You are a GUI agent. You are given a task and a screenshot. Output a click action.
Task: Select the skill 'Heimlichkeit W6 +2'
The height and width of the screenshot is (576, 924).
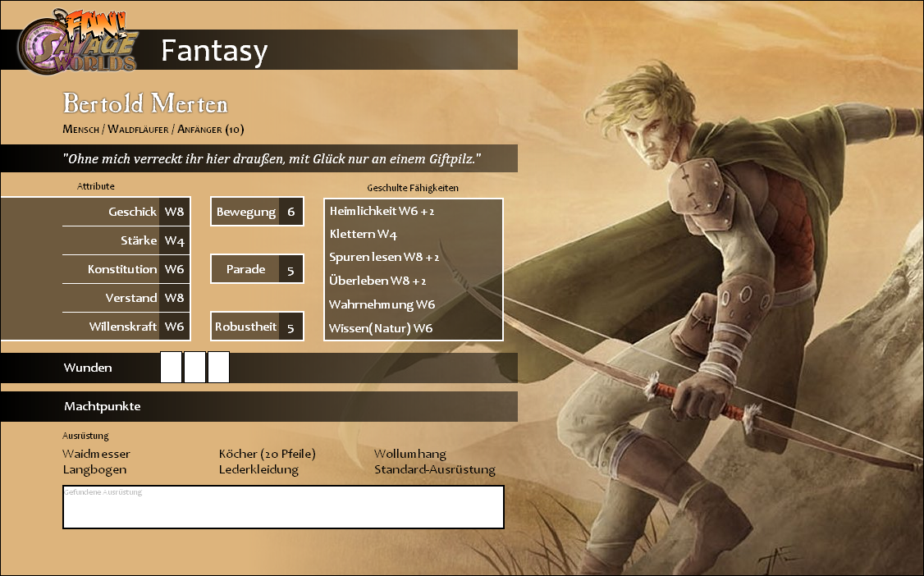click(382, 211)
